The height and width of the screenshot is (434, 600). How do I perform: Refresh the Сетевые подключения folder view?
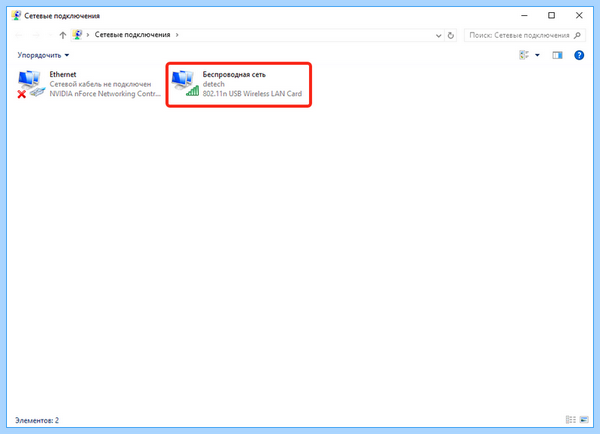451,35
